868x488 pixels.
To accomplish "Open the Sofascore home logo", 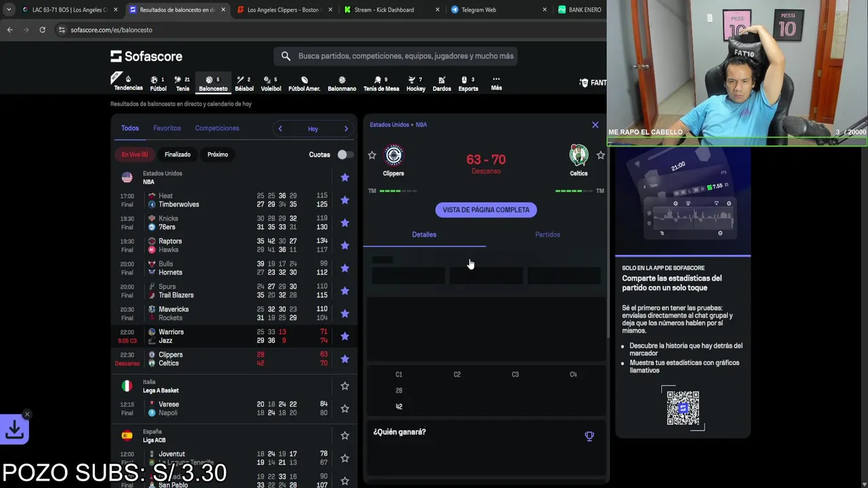I will (146, 56).
